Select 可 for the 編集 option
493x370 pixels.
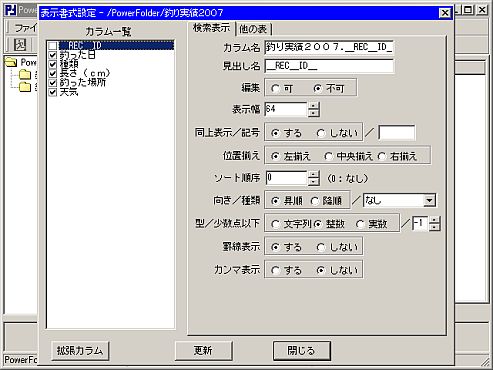coord(275,89)
